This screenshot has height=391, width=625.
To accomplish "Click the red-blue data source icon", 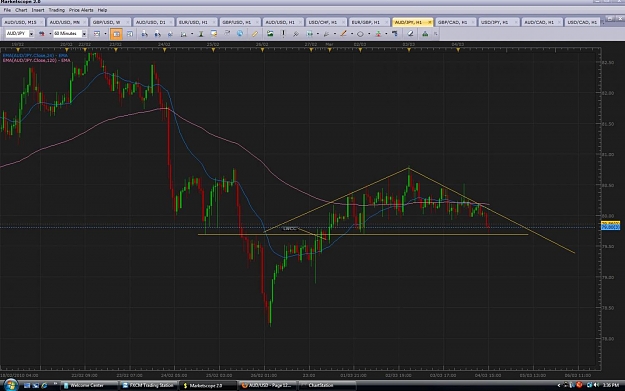I will point(42,34).
